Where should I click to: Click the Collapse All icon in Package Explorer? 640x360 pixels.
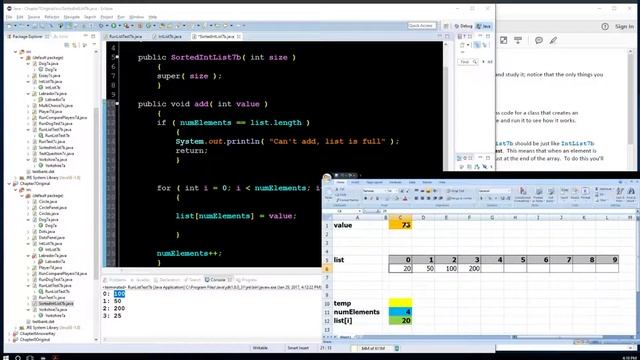pyautogui.click(x=67, y=45)
